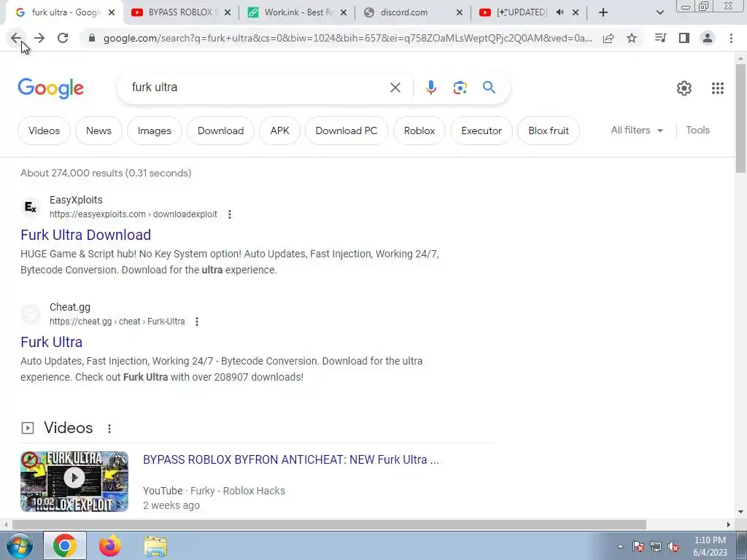Click the furk ultra search input field

pos(255,87)
